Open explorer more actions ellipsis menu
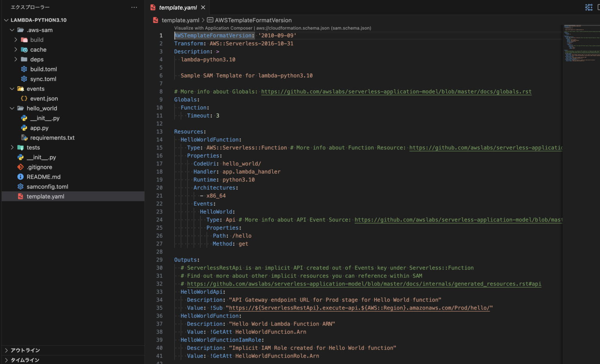Screen dimensions: 600x364 [134, 7]
